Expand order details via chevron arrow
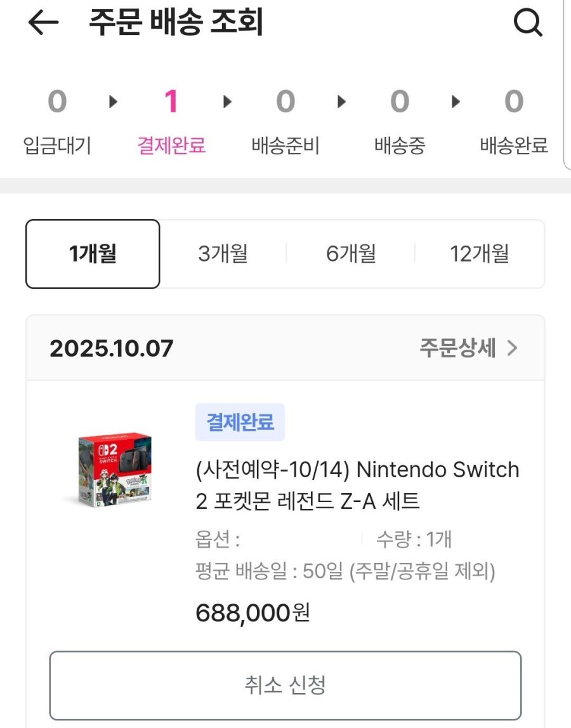 tap(513, 348)
